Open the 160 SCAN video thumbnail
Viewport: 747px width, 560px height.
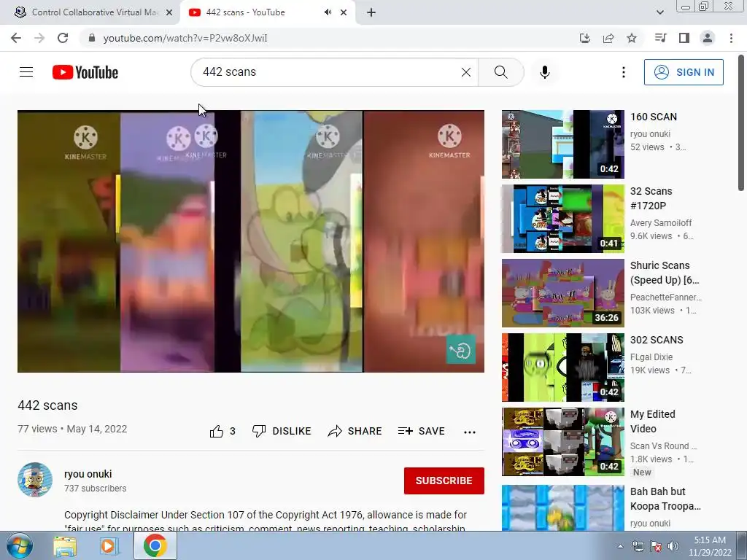click(x=562, y=144)
